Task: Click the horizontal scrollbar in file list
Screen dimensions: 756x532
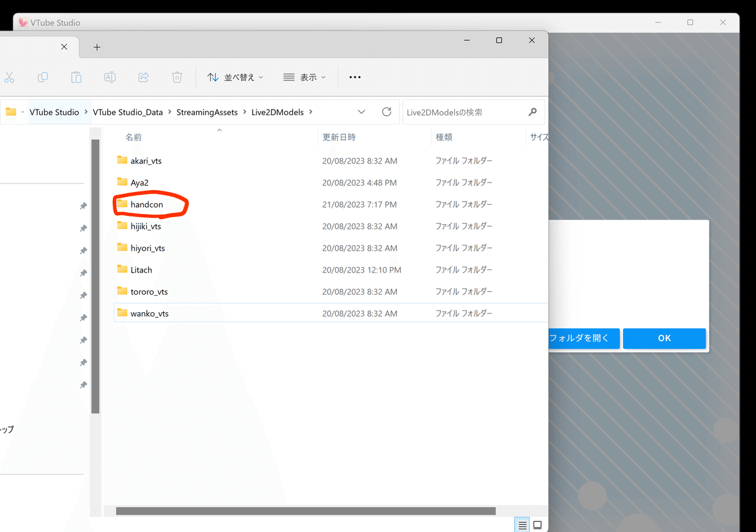Action: [306, 511]
